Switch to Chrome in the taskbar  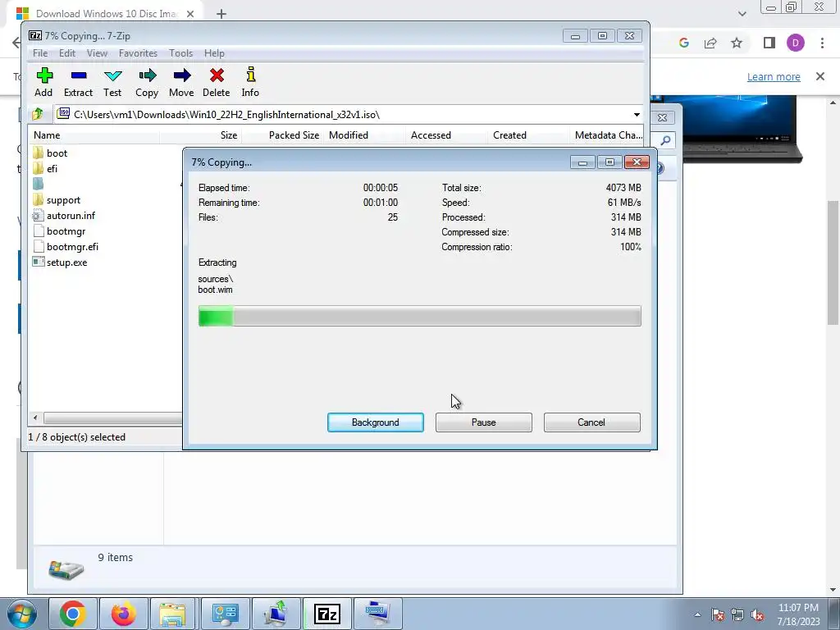73,614
